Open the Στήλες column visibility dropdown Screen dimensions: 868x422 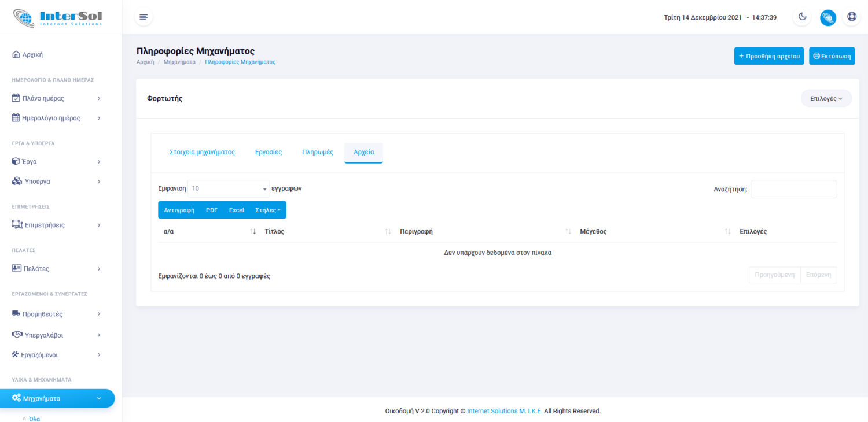pyautogui.click(x=267, y=210)
